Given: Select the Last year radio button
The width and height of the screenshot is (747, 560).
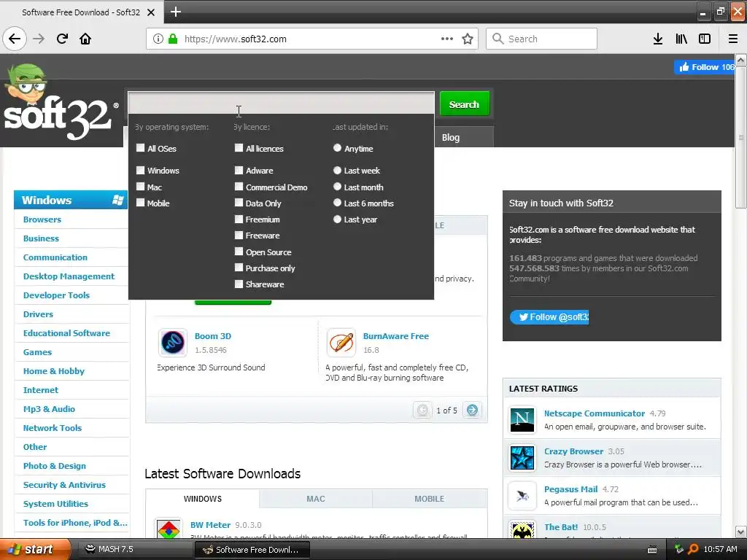Looking at the screenshot, I should 337,219.
